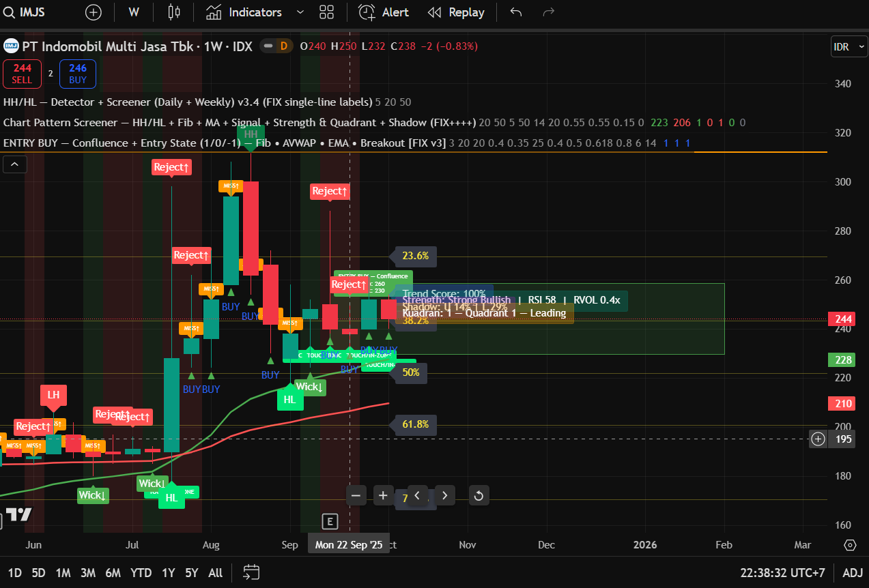Open the go to date calendar icon

(251, 572)
